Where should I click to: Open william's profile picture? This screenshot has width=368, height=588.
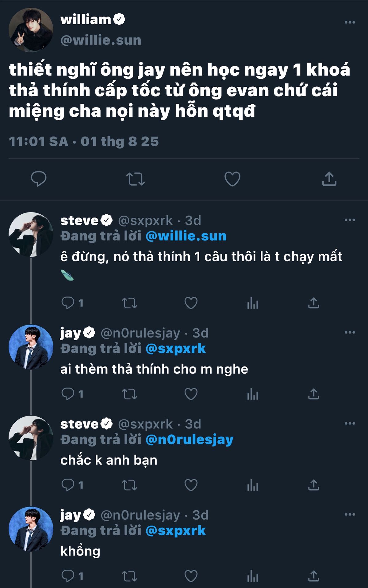click(x=31, y=30)
